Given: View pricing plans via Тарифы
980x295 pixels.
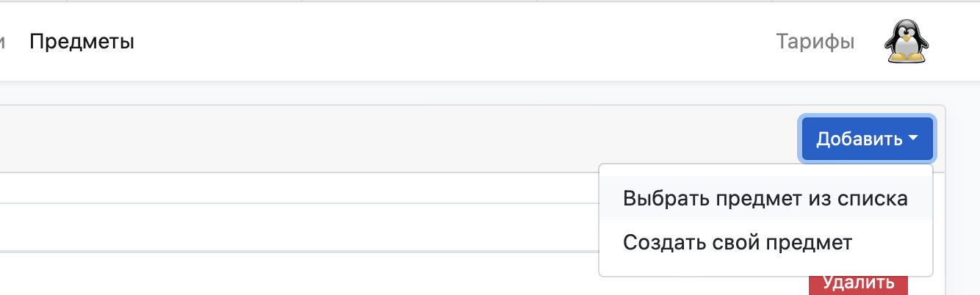Looking at the screenshot, I should (815, 42).
